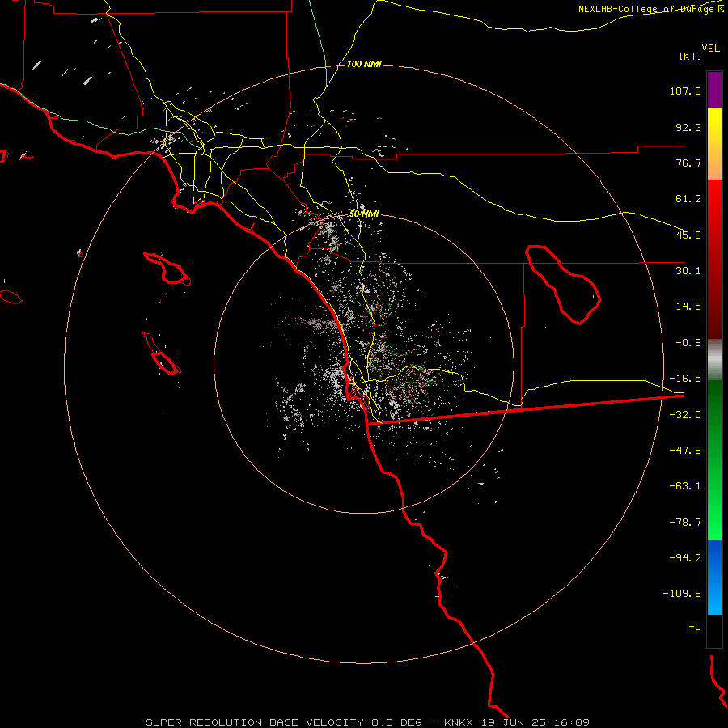The height and width of the screenshot is (728, 728).
Task: Pick the yellow-orange segment of velocity scale
Action: [714, 144]
